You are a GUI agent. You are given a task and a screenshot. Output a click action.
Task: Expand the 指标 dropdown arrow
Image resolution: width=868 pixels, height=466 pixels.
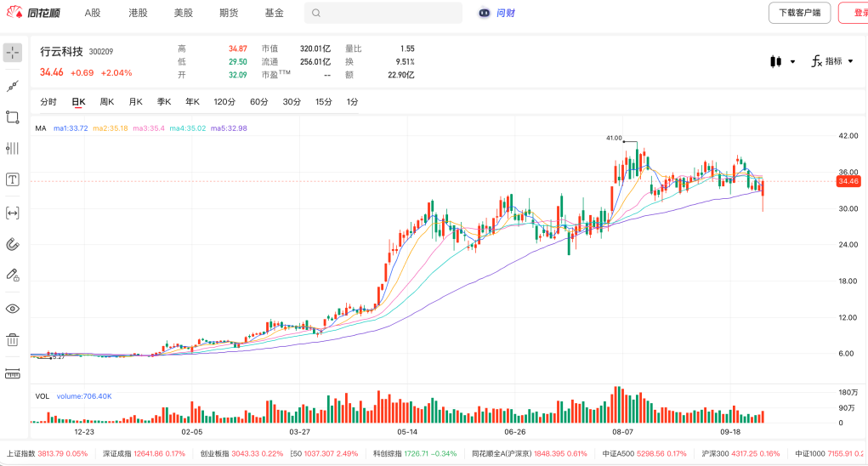[x=851, y=61]
